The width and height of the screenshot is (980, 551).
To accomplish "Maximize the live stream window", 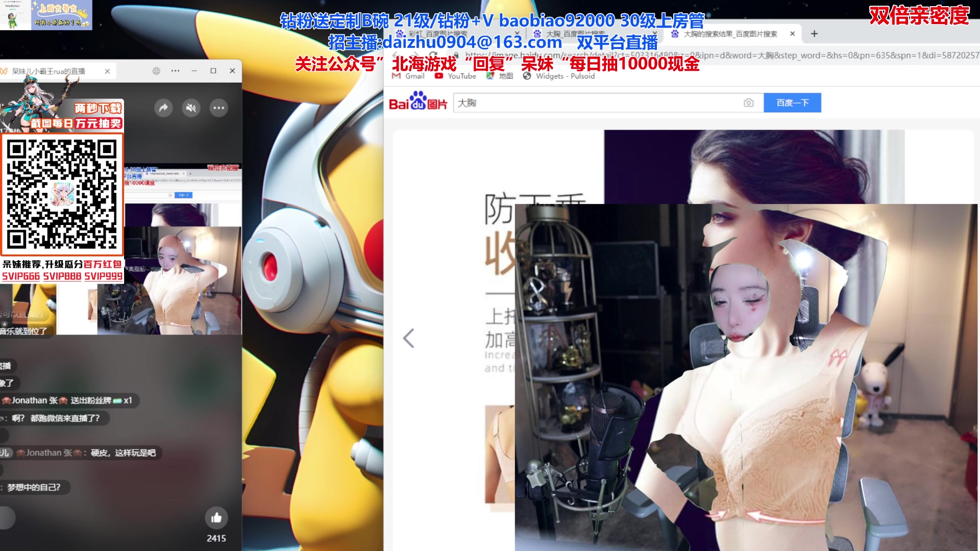I will tap(213, 71).
